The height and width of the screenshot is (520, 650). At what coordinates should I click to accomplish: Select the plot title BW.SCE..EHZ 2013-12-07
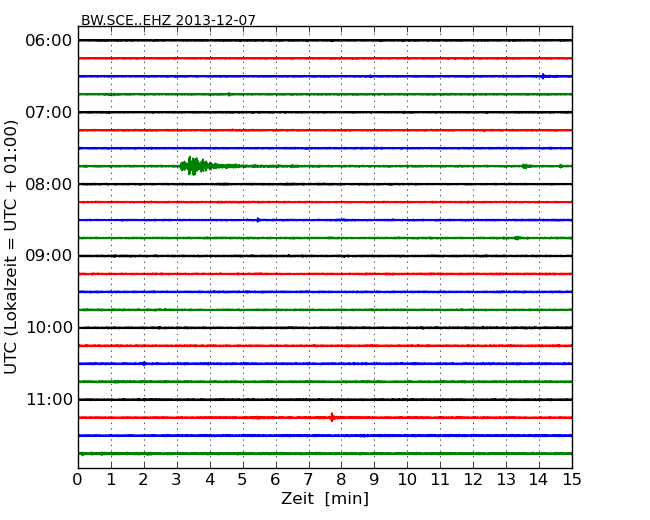(x=168, y=20)
